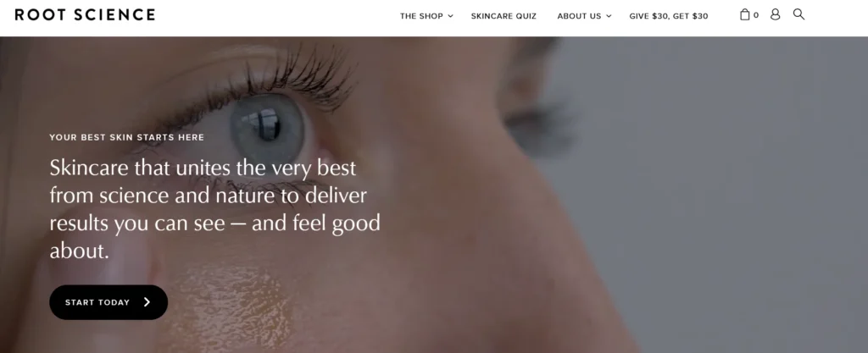This screenshot has height=353, width=868.
Task: Click the cart item count 0
Action: tap(756, 15)
